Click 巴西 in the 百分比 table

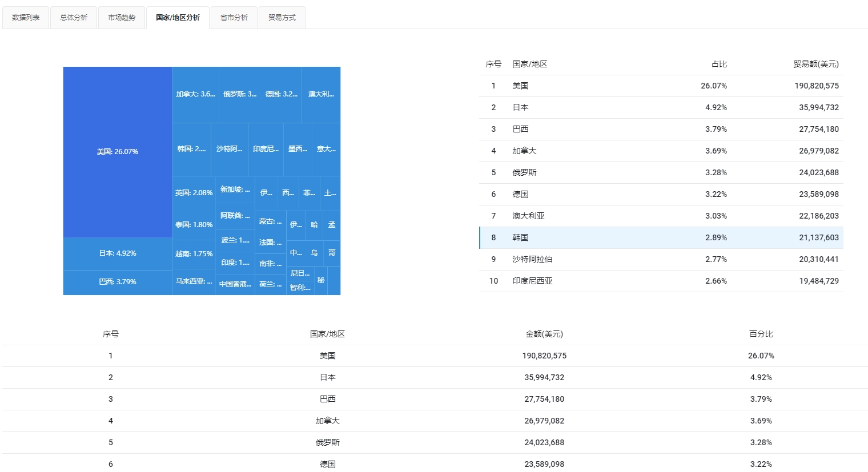(x=328, y=399)
